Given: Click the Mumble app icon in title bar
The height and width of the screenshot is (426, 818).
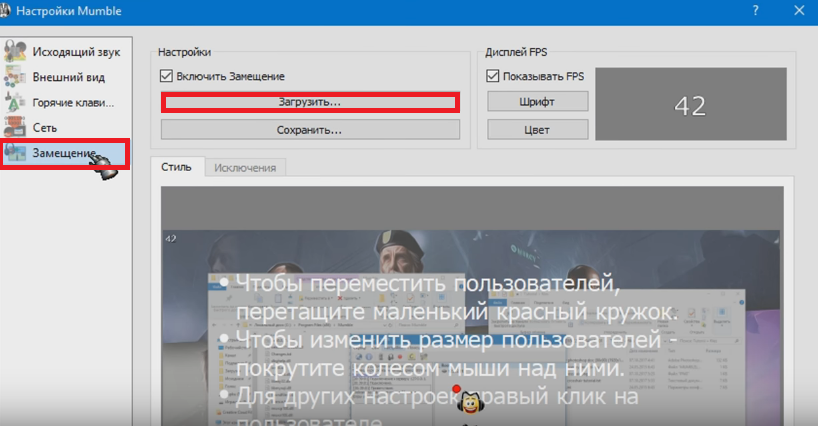Looking at the screenshot, I should [5, 10].
